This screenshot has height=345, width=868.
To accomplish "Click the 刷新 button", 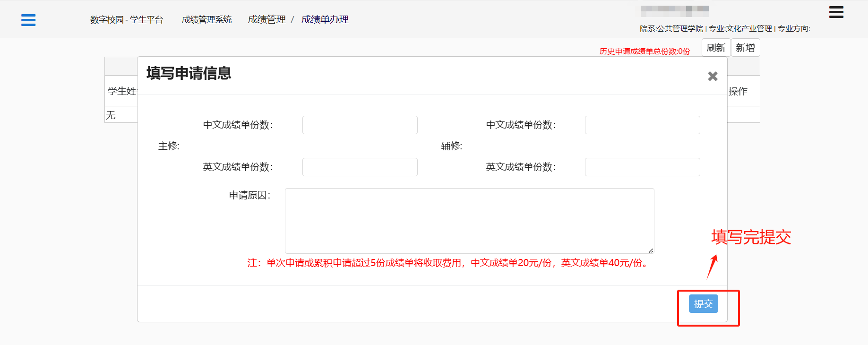I will pyautogui.click(x=716, y=48).
